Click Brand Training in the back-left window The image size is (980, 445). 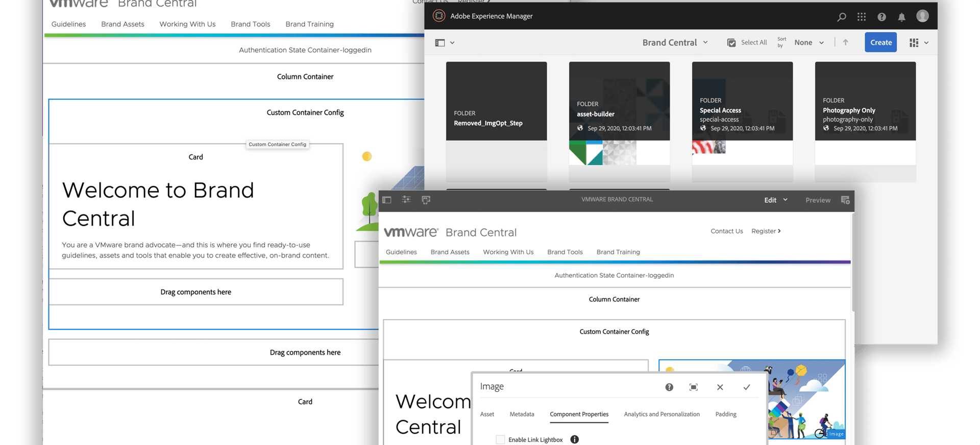pos(309,24)
